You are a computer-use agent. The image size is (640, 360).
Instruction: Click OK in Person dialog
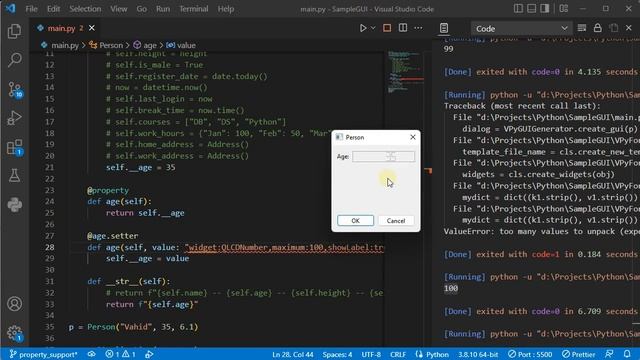[355, 220]
